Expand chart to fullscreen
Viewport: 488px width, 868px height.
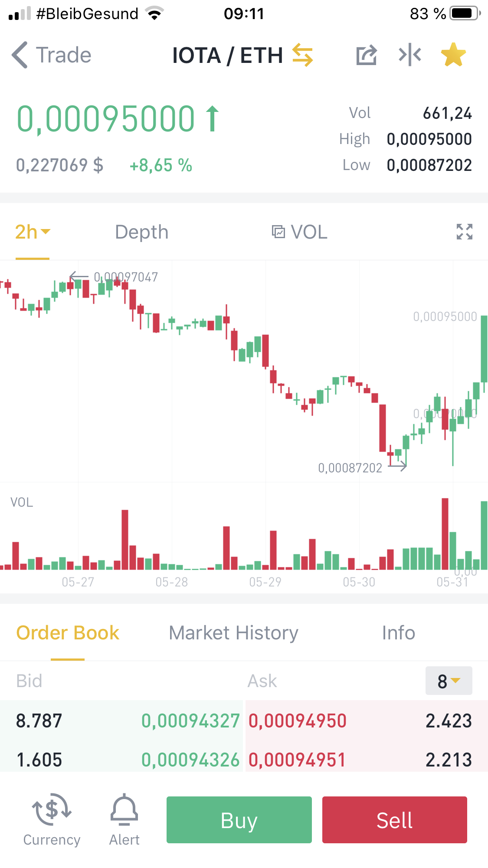point(464,232)
